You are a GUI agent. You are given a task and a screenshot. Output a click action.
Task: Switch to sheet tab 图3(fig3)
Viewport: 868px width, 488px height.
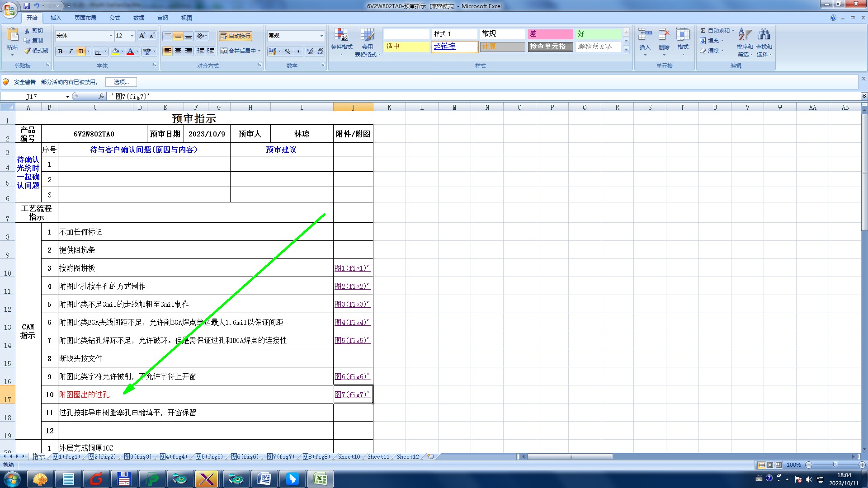138,457
